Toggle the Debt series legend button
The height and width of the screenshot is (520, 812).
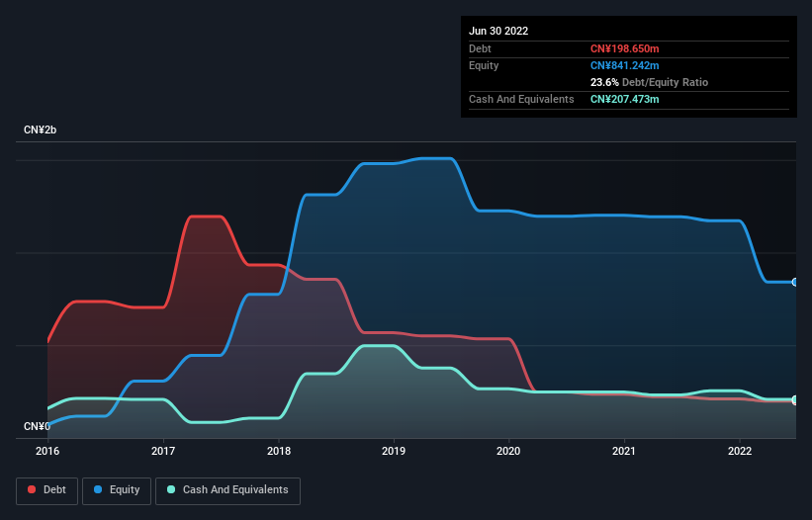47,490
